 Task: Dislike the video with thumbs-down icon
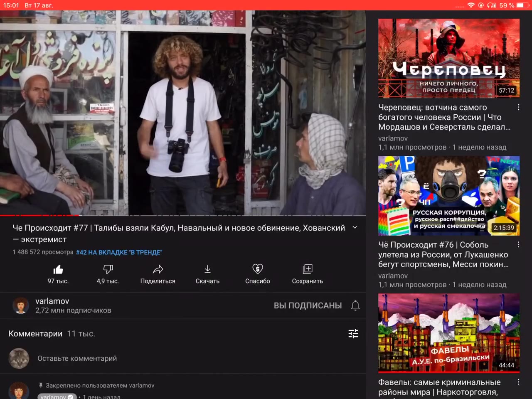coord(108,269)
